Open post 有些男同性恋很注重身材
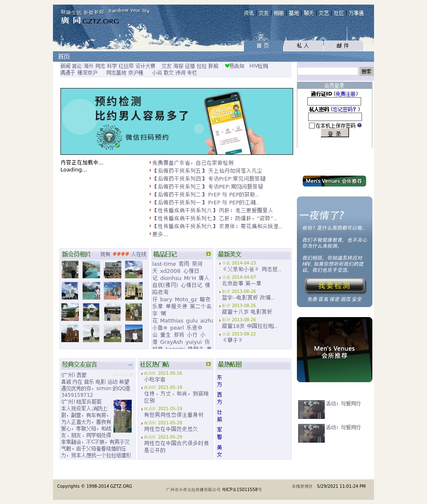This screenshot has height=504, width=427. coord(174,415)
